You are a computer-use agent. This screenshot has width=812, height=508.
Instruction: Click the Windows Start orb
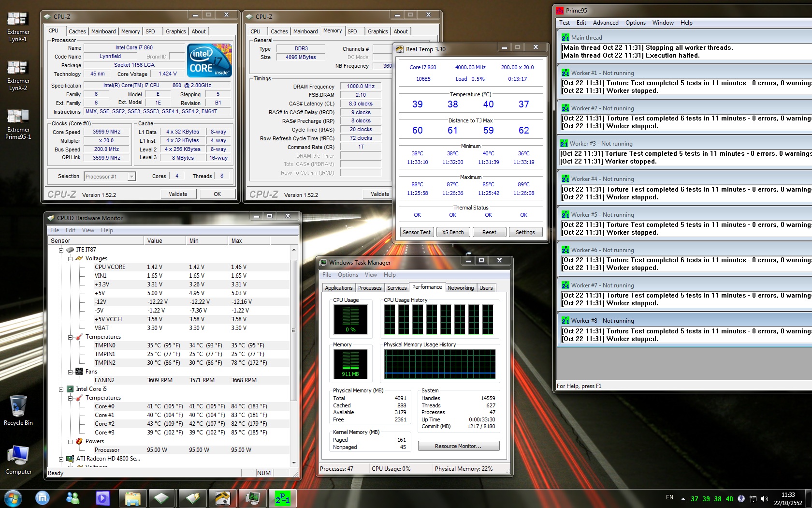point(13,498)
